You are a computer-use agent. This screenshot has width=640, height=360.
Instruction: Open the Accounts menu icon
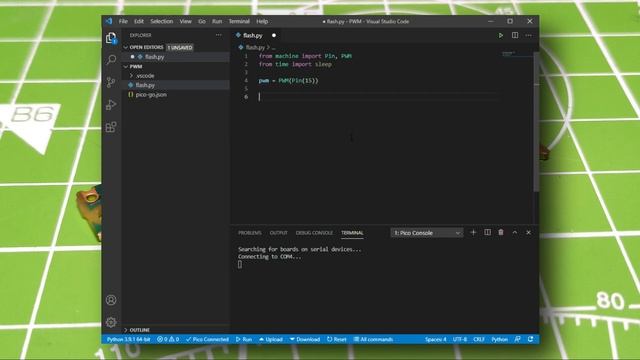point(111,300)
